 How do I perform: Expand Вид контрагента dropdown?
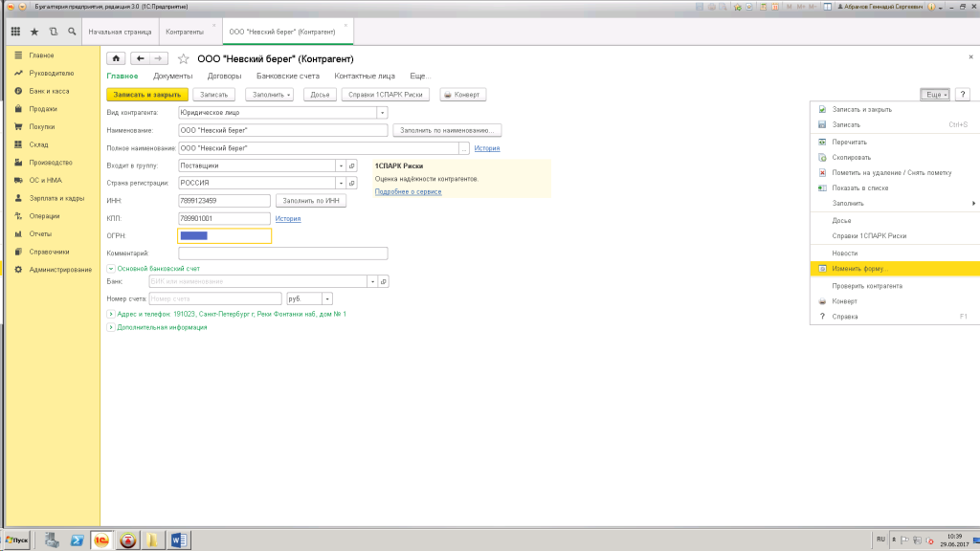382,113
